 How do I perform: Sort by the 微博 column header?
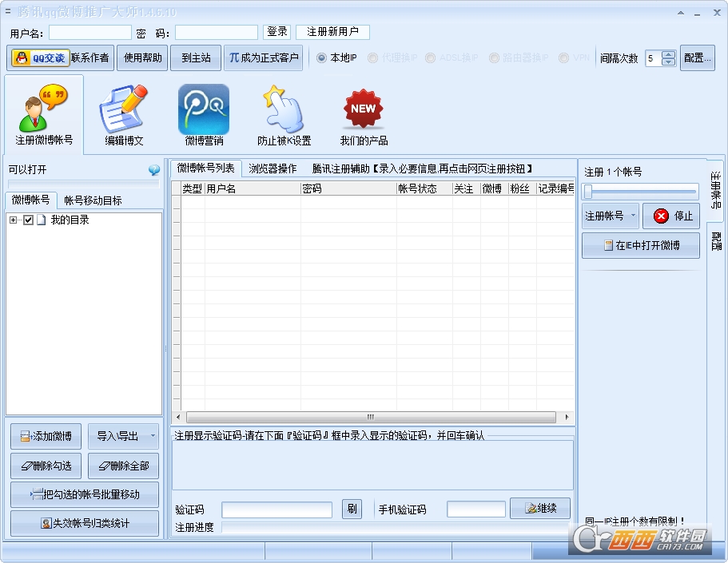495,188
